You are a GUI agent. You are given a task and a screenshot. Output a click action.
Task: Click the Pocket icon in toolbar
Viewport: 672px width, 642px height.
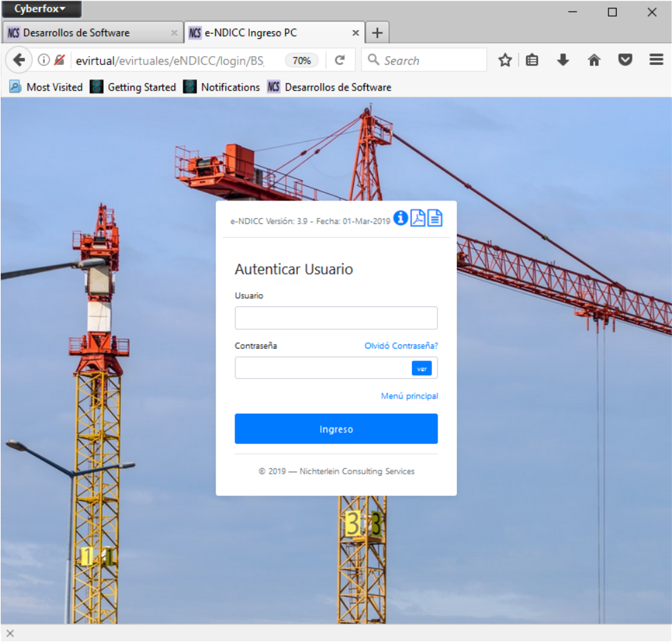point(625,60)
